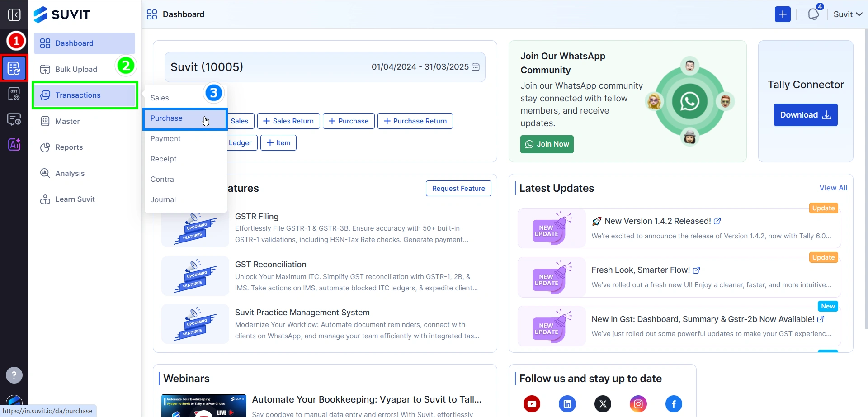The width and height of the screenshot is (868, 417).
Task: Click the Dashboard header grid icon
Action: 152,14
